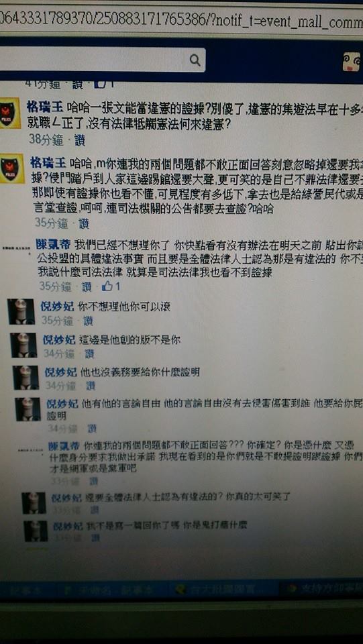Select the browser address bar URL
Image resolution: width=363 pixels, height=644 pixels.
click(x=181, y=19)
